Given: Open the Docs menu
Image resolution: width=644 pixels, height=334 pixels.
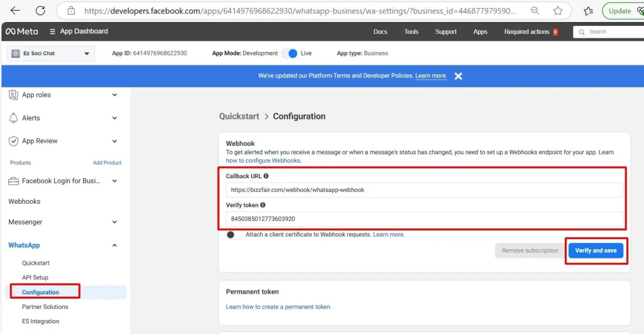Looking at the screenshot, I should pyautogui.click(x=380, y=31).
